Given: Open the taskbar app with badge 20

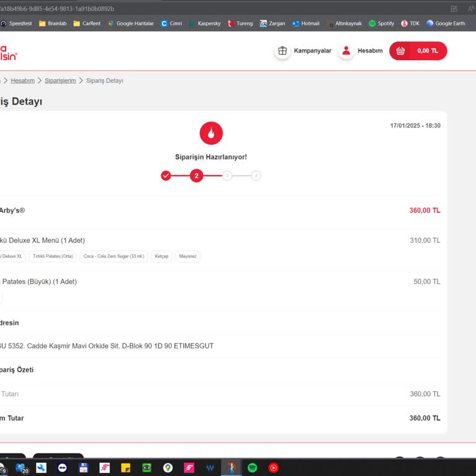Looking at the screenshot, I should point(22,469).
